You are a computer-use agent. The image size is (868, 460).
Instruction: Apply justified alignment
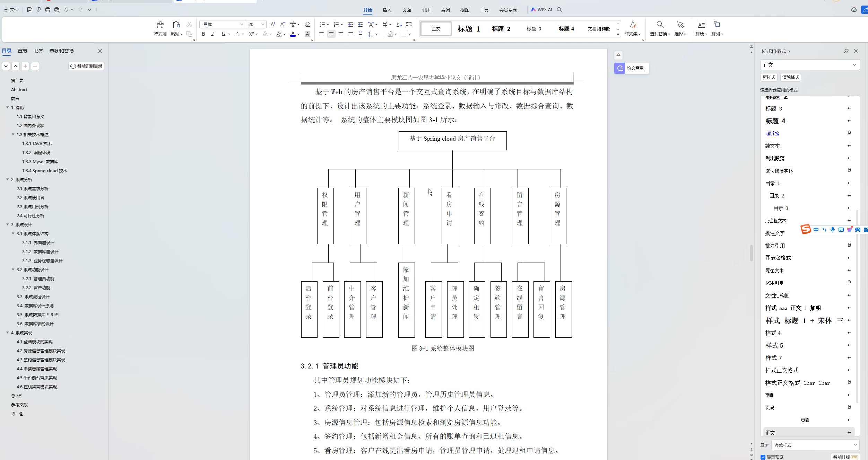(350, 34)
